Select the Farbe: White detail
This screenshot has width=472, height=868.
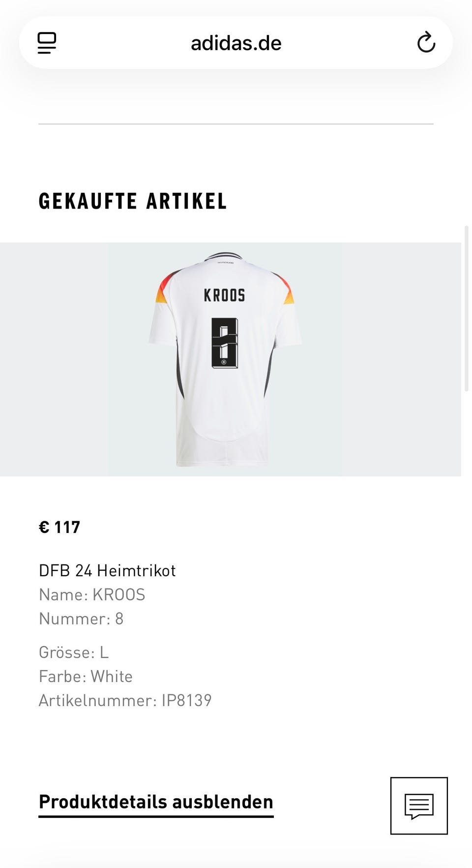click(x=86, y=676)
